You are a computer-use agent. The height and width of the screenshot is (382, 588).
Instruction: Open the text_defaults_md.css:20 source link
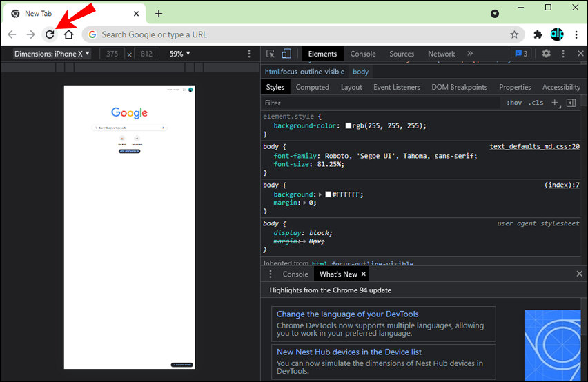click(x=534, y=146)
